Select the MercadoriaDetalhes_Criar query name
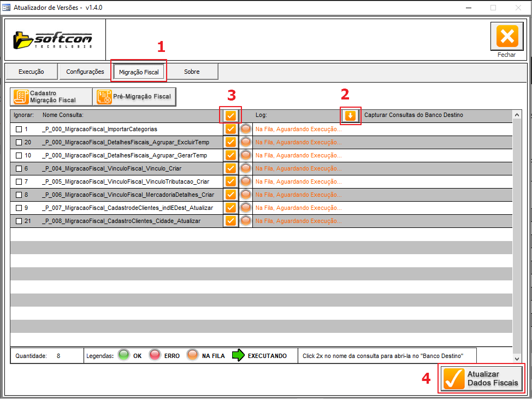 (128, 195)
